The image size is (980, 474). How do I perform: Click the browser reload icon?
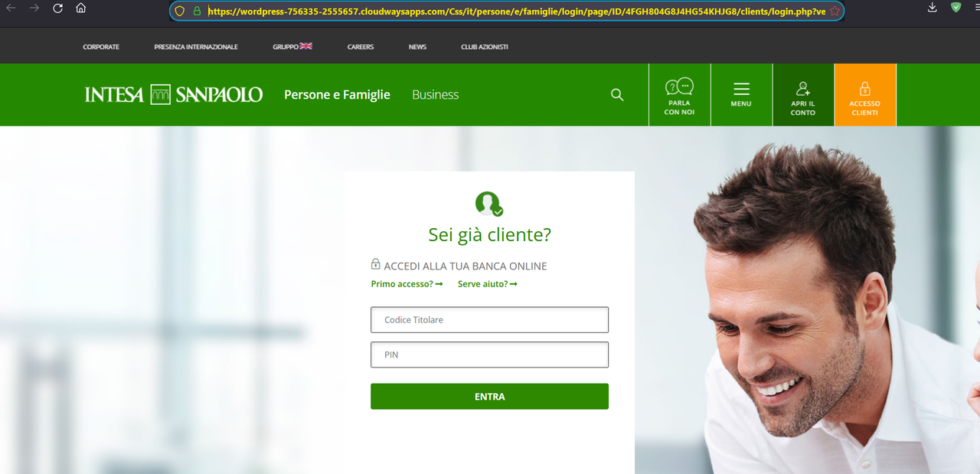57,8
